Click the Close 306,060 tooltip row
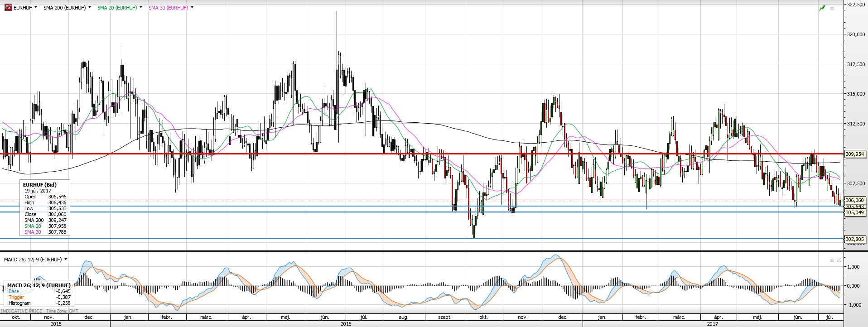Viewport: 868px width, 327px height. pos(45,214)
